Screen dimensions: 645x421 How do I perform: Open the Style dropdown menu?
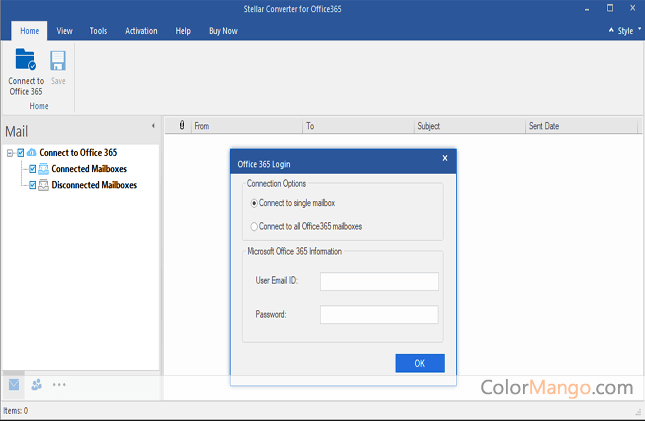[629, 31]
